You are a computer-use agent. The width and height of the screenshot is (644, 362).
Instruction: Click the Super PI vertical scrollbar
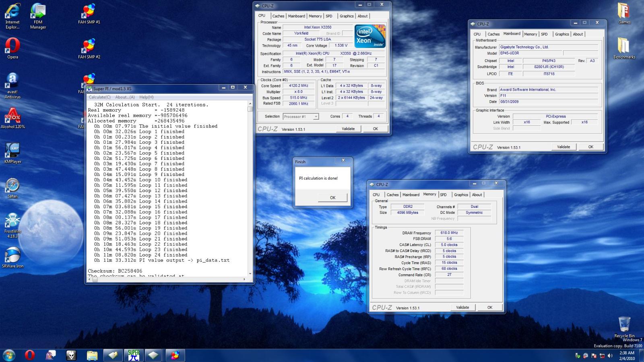pyautogui.click(x=250, y=188)
